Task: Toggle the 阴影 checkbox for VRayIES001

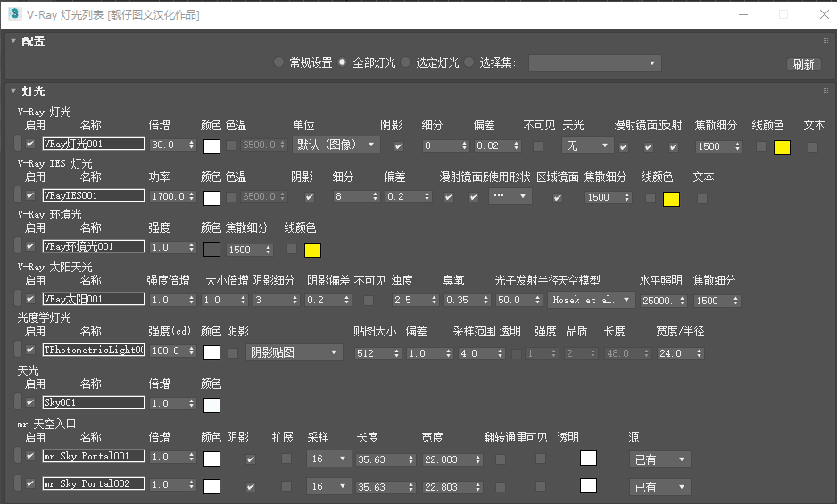Action: tap(310, 197)
